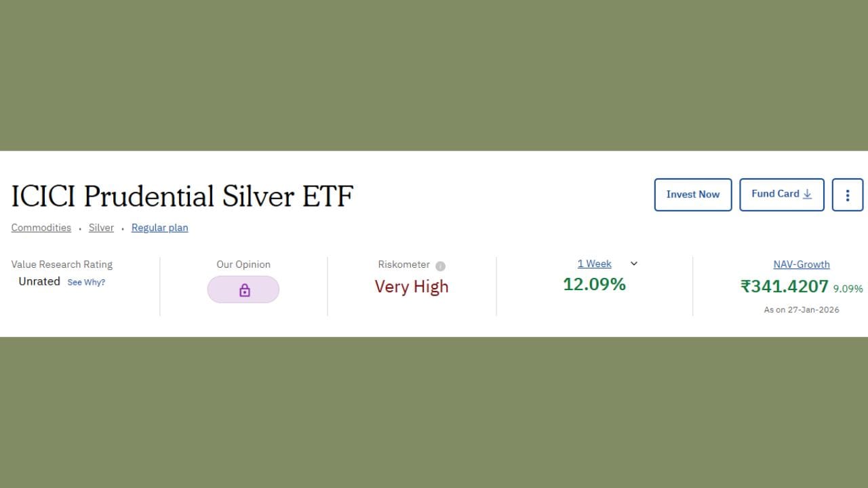Click the NAV-Growth link
The width and height of the screenshot is (868, 488).
(802, 264)
